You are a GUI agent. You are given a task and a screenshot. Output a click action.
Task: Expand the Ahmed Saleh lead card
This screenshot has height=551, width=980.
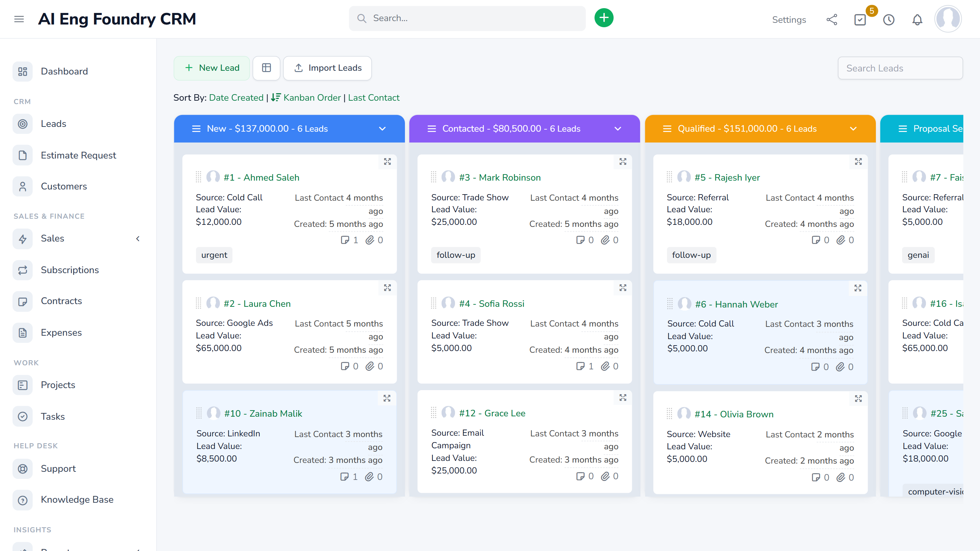[x=387, y=162]
